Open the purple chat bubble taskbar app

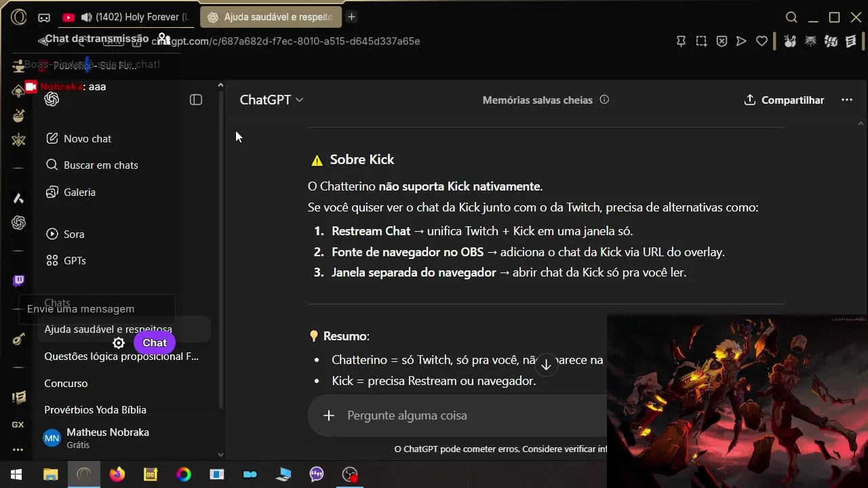click(317, 474)
